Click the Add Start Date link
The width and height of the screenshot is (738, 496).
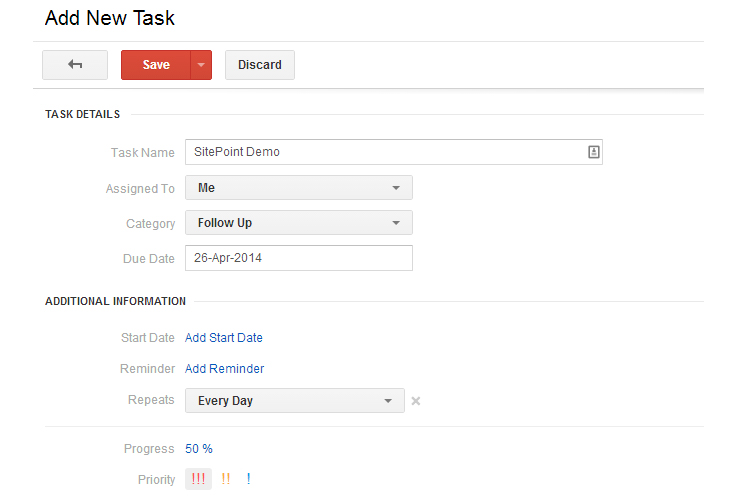224,338
